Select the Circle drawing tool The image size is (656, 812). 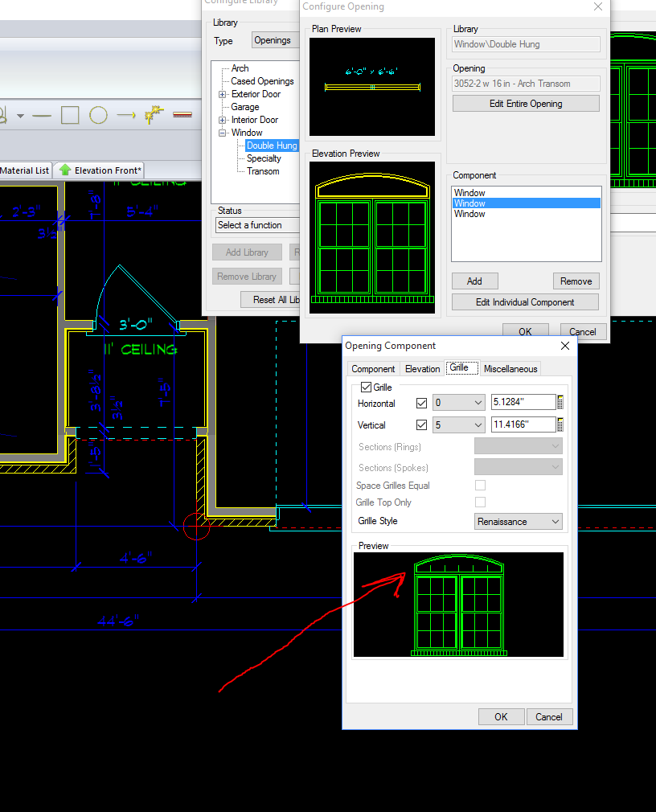[97, 115]
